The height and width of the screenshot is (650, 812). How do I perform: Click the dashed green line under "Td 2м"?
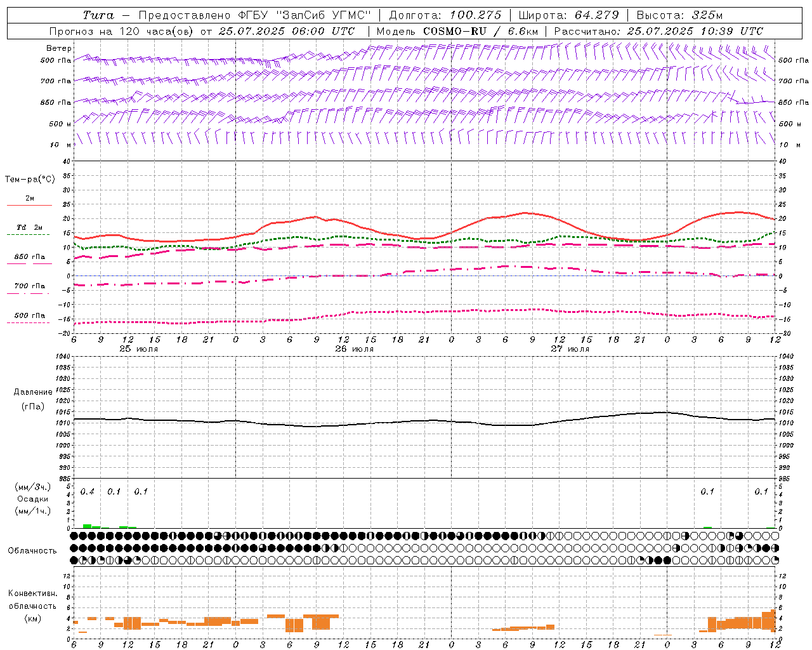coord(28,235)
